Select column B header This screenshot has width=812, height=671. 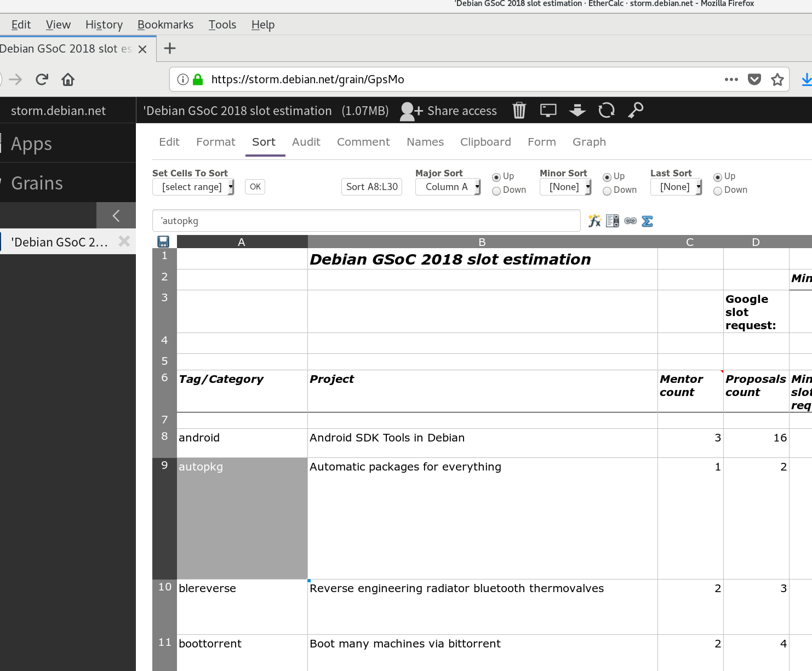coord(482,242)
